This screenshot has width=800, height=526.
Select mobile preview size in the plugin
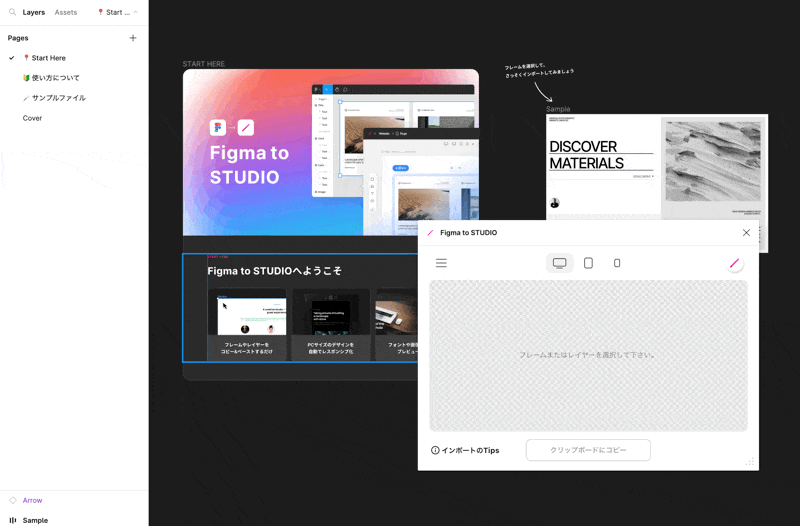point(617,263)
